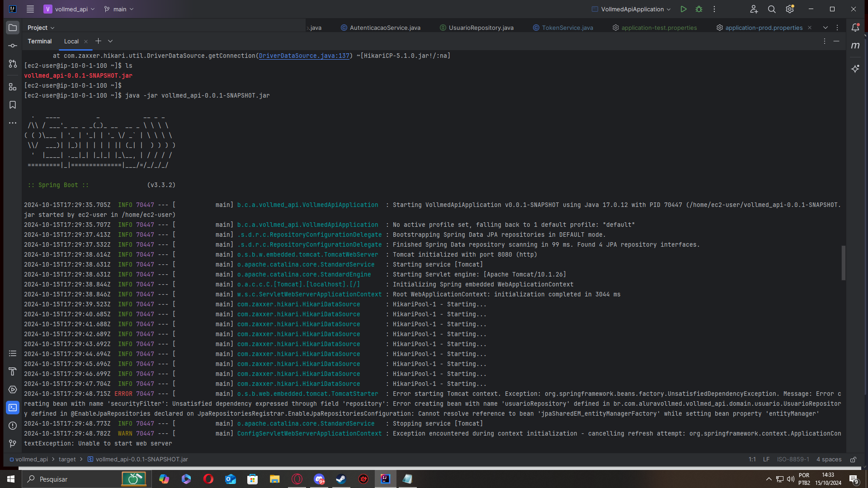Open Notifications bell panel

click(855, 28)
